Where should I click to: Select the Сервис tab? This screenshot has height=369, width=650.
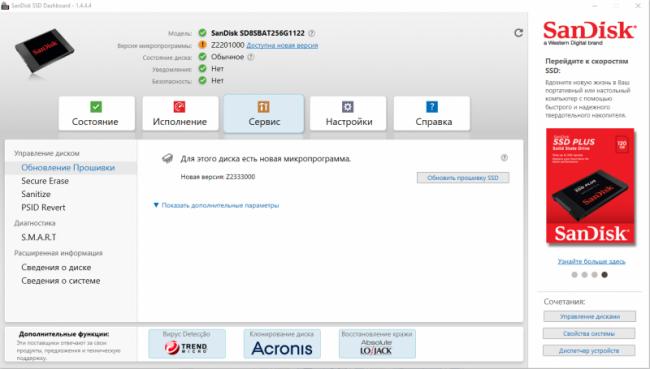pos(264,114)
